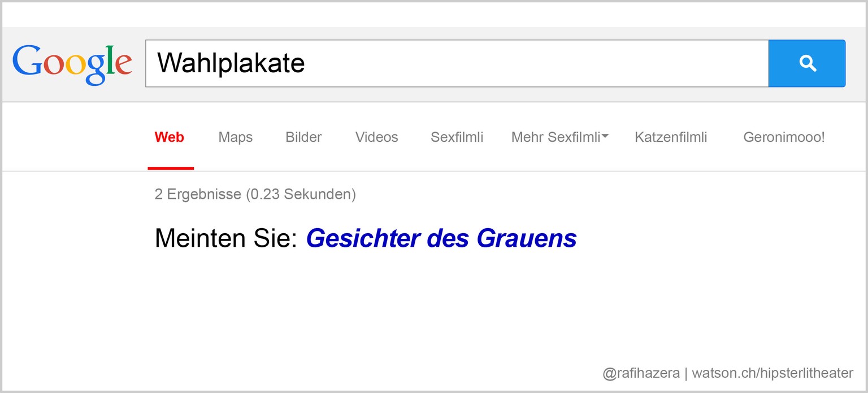Click the Meinten Sie: label
Viewport: 868px width, 393px height.
226,238
